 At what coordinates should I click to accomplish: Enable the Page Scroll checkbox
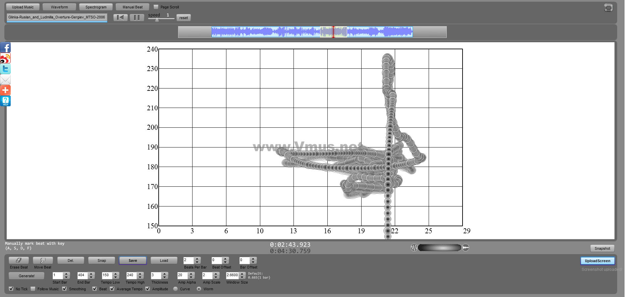click(x=156, y=7)
